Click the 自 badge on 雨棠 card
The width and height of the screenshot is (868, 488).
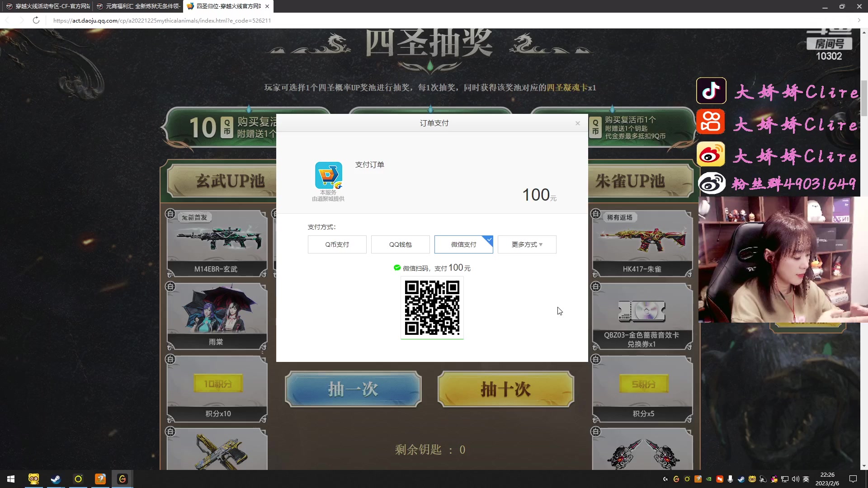coord(170,286)
